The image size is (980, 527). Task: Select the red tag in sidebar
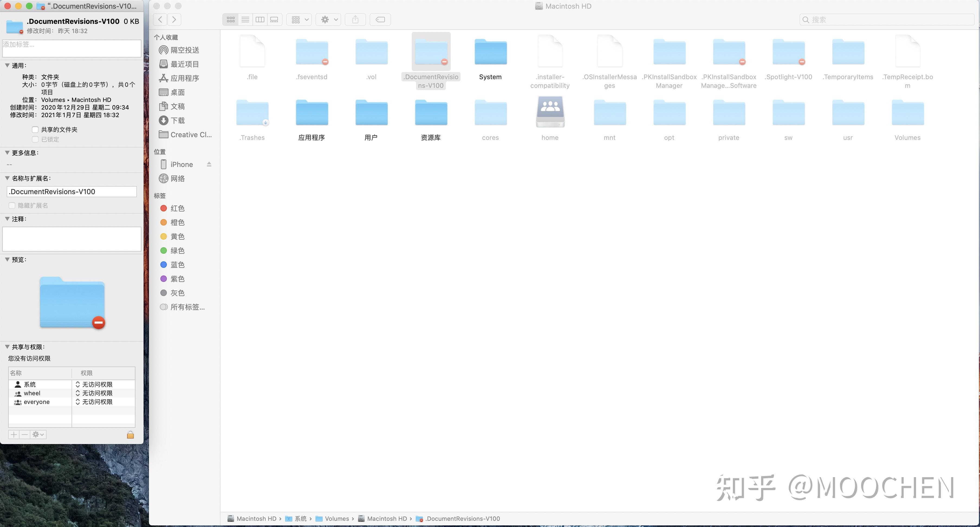coord(177,208)
